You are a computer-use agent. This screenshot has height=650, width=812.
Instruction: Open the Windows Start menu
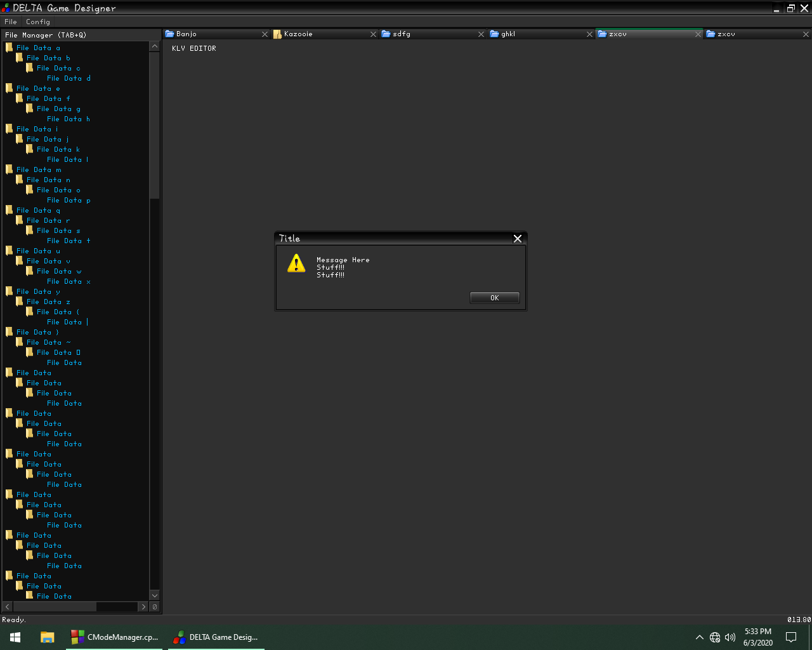pos(15,637)
